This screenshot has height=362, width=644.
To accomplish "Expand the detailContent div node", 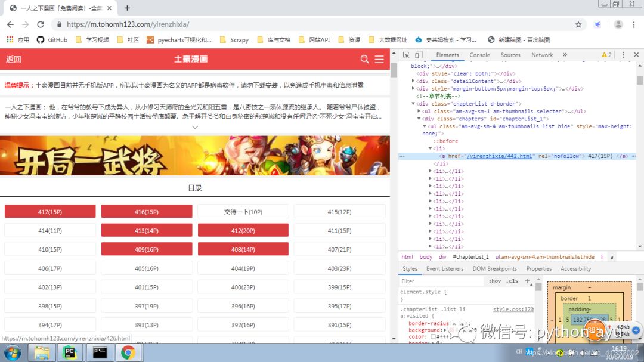I will pos(413,81).
